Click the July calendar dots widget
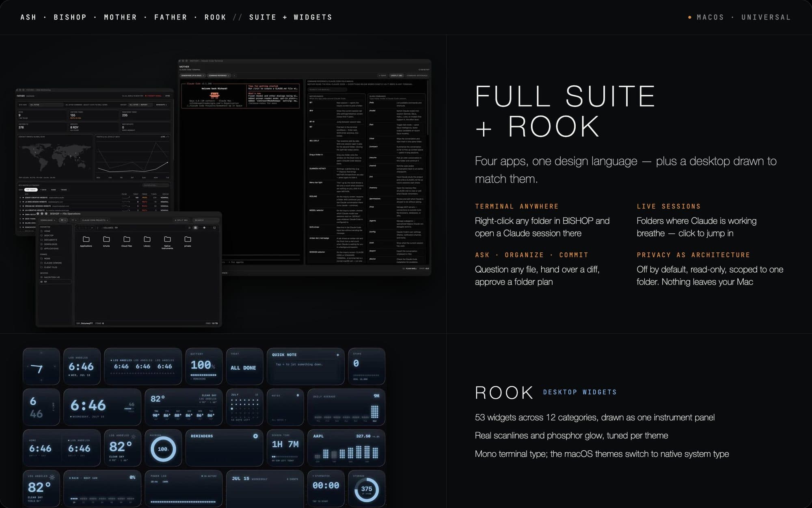This screenshot has height=508, width=812. pos(244,407)
